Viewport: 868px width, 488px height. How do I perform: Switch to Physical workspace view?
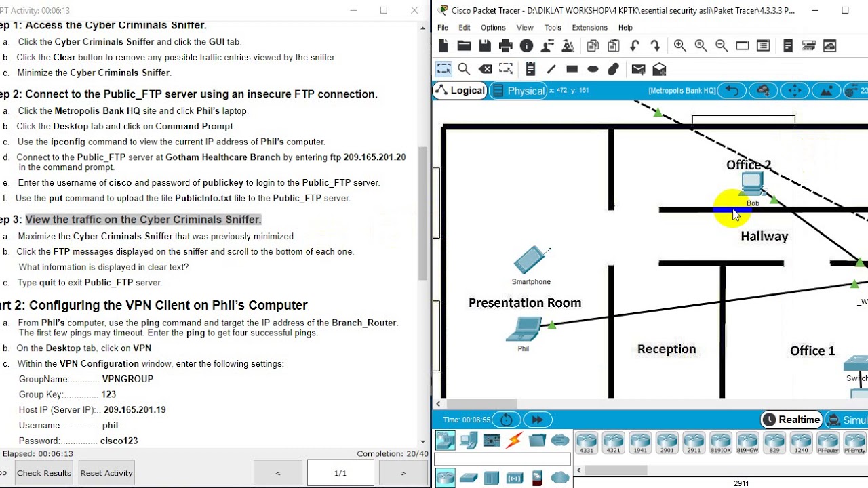tap(519, 91)
